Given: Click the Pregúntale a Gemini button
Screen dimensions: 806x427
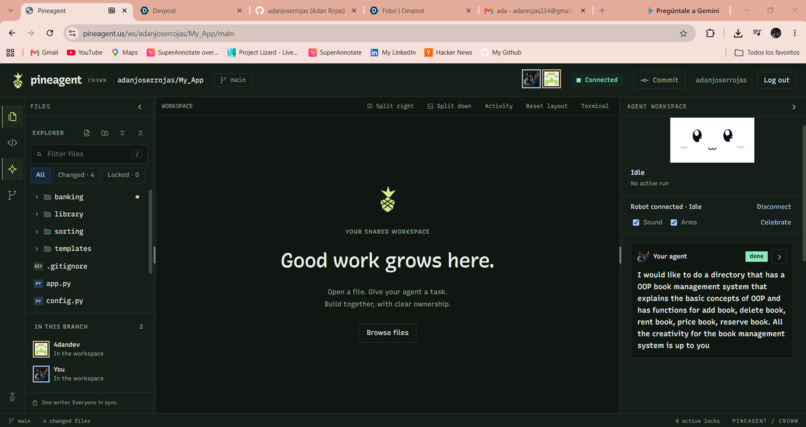Looking at the screenshot, I should tap(683, 10).
